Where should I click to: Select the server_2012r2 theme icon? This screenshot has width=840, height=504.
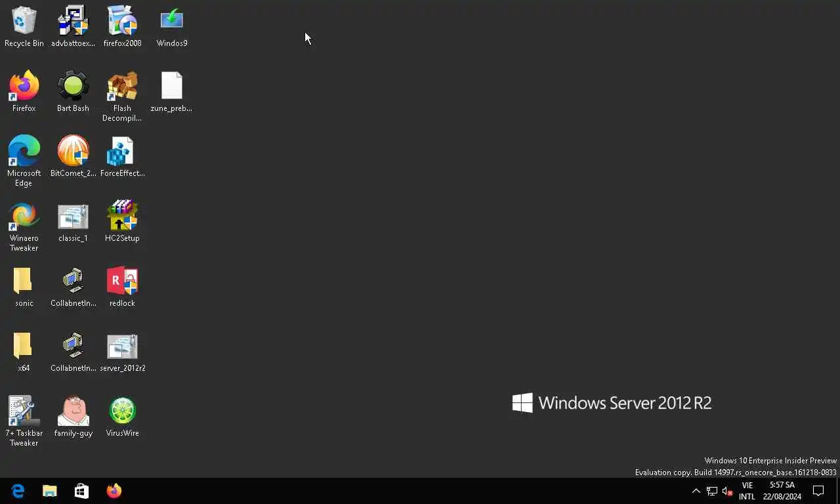[122, 352]
